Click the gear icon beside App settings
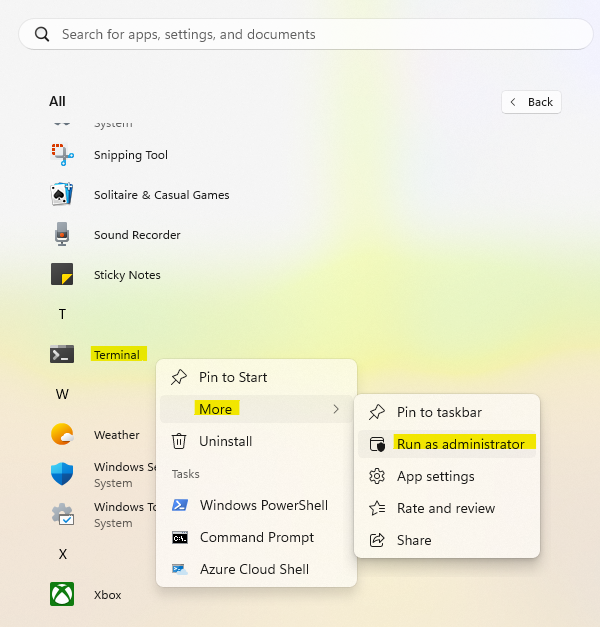Image resolution: width=600 pixels, height=627 pixels. [x=377, y=476]
